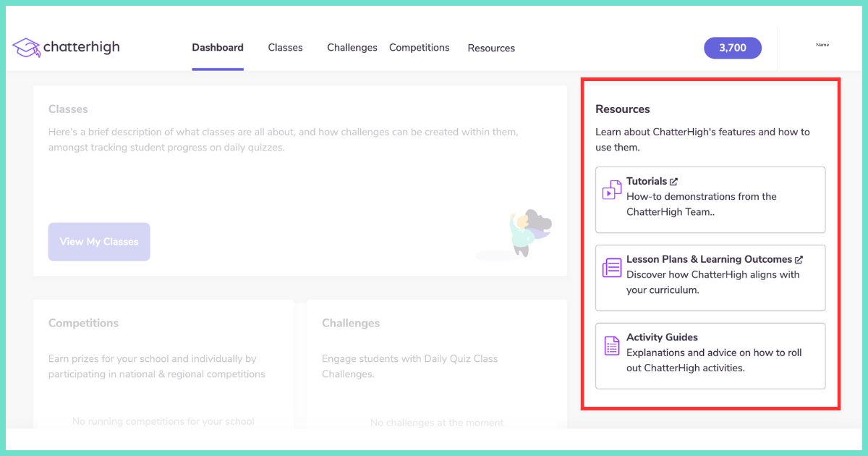The height and width of the screenshot is (456, 868).
Task: Go to the Competitions page
Action: pos(420,47)
